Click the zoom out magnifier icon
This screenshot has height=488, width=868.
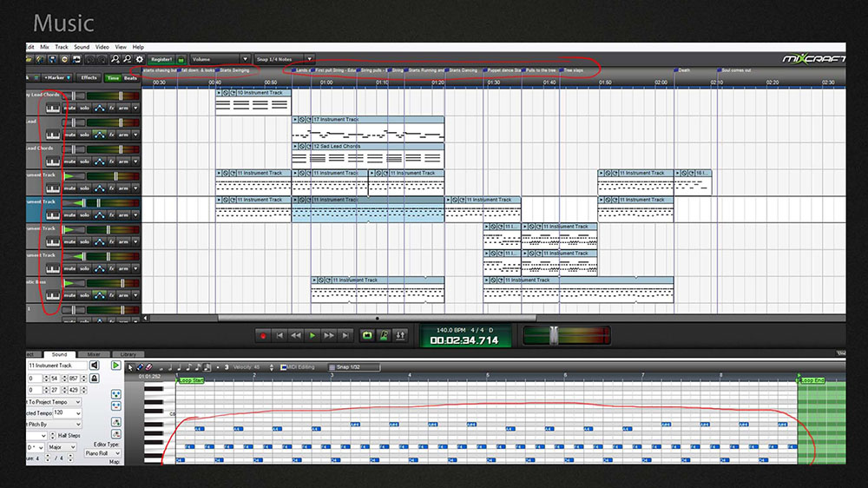[127, 59]
